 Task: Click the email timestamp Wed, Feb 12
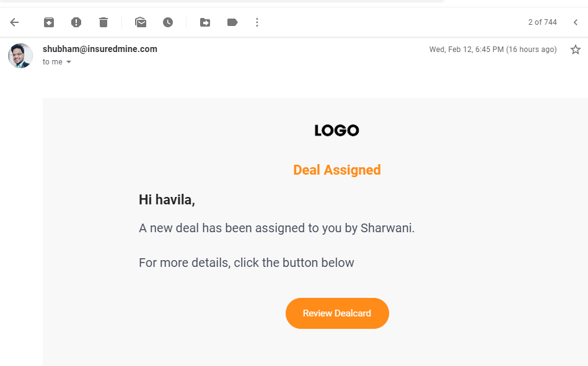click(x=493, y=50)
